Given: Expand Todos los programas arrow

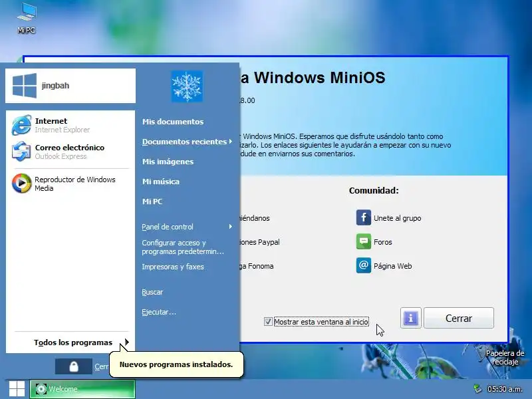Looking at the screenshot, I should point(126,342).
